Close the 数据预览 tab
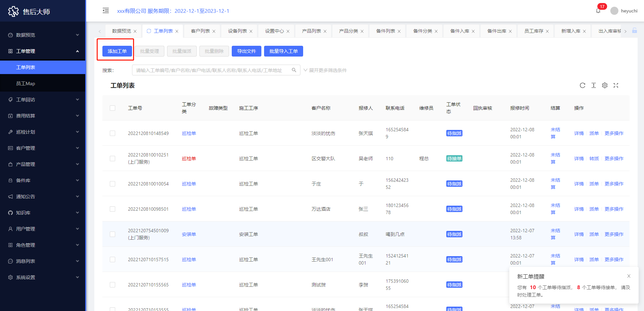 [135, 31]
